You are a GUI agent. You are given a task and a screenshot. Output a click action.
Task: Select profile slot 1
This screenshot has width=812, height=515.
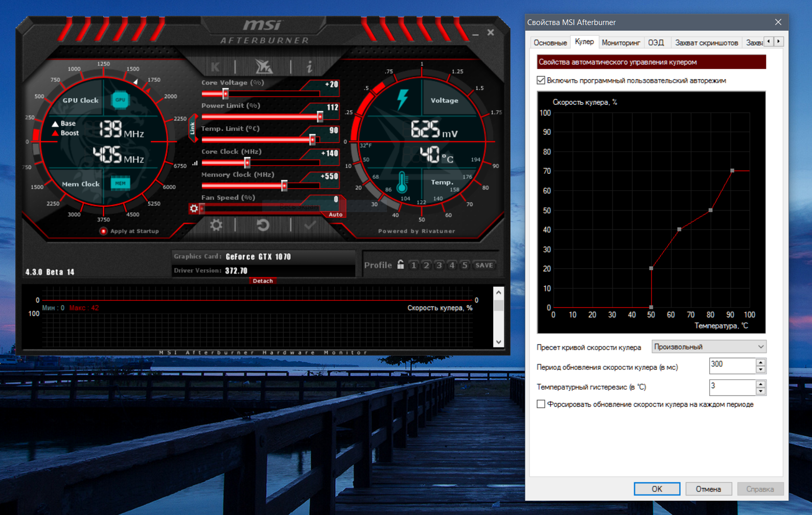pos(414,265)
